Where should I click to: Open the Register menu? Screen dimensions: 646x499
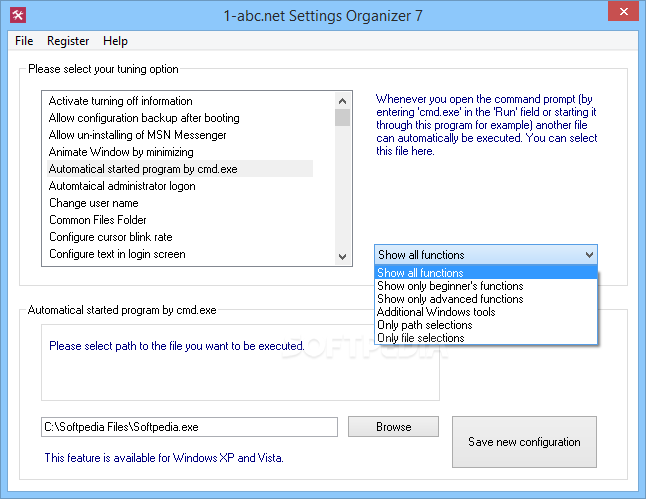click(x=68, y=41)
